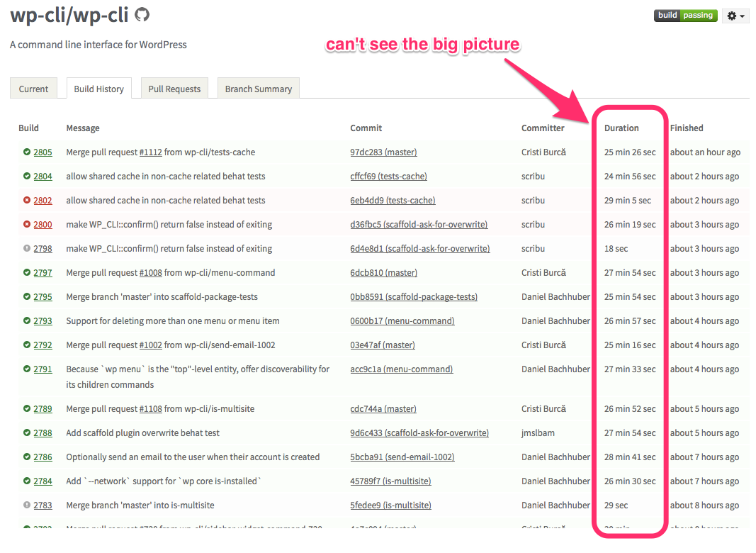
Task: Open commit acc9c1a (menu-command)
Action: click(x=402, y=369)
